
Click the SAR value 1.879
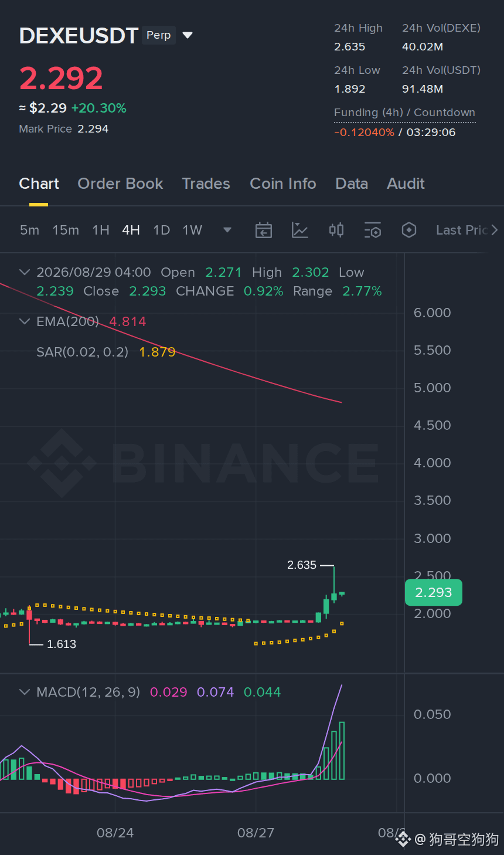pos(157,352)
